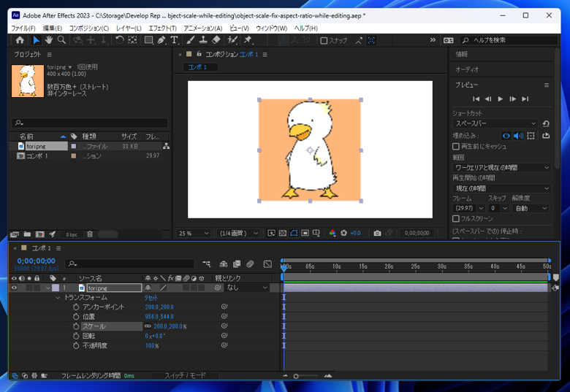The width and height of the screenshot is (570, 392).
Task: Select the Hand tool
Action: 48,40
